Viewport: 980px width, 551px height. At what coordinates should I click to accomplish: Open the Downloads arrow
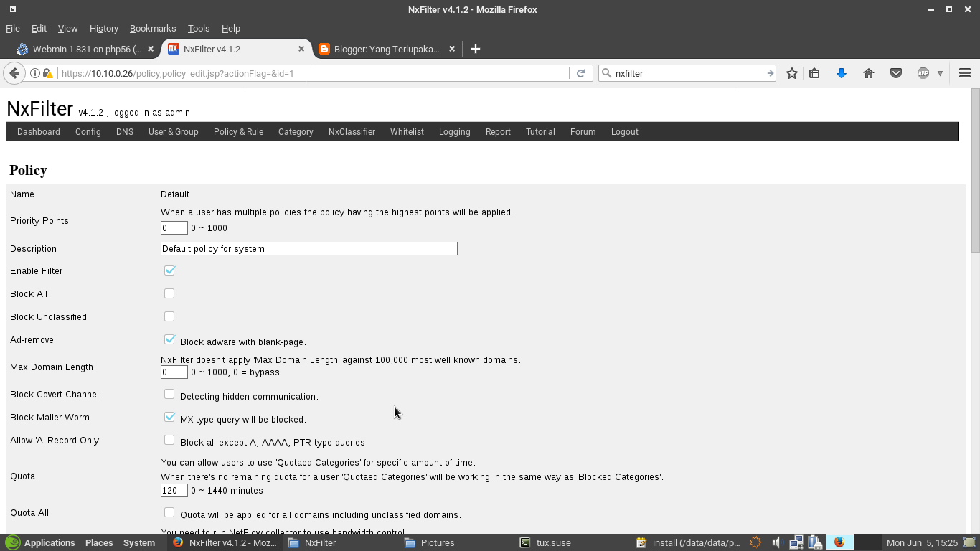842,73
